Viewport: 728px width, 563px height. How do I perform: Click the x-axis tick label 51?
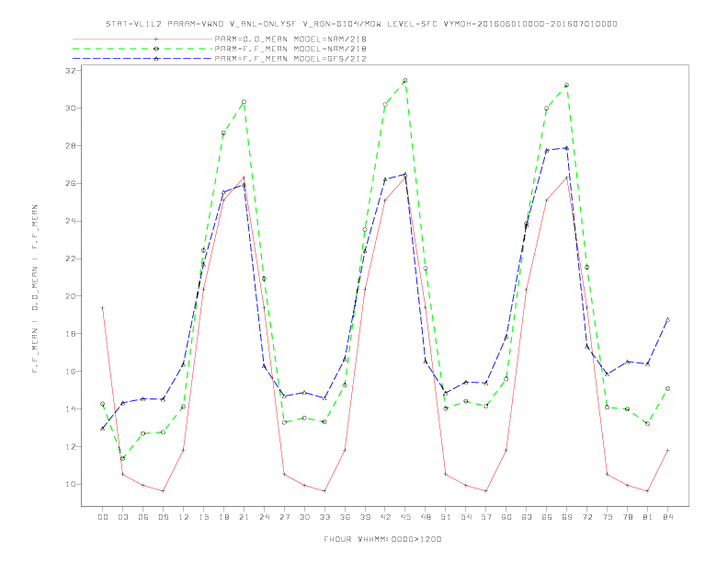446,517
